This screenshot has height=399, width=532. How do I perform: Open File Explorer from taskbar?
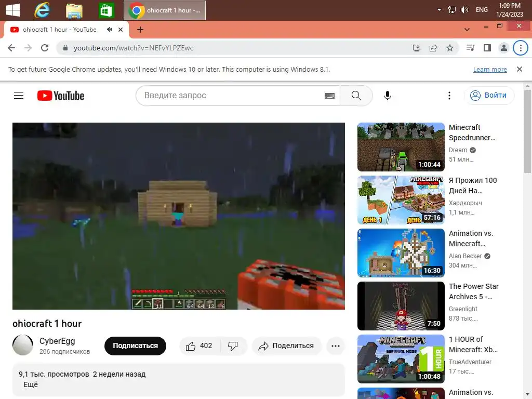pyautogui.click(x=74, y=10)
